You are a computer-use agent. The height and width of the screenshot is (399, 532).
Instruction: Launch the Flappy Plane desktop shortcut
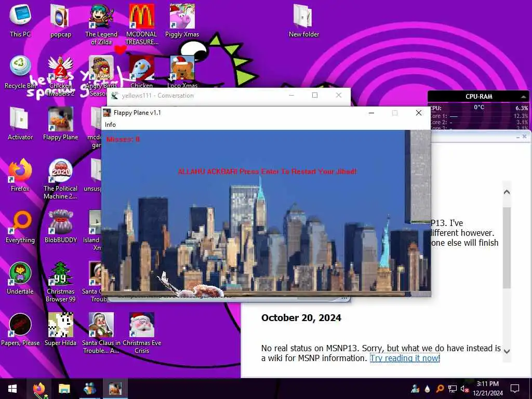(60, 124)
